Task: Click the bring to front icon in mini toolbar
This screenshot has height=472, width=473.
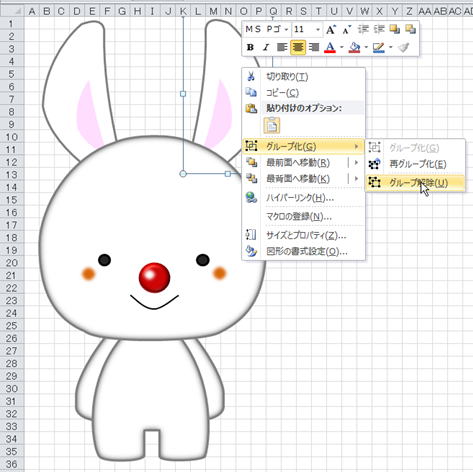Action: [x=395, y=30]
